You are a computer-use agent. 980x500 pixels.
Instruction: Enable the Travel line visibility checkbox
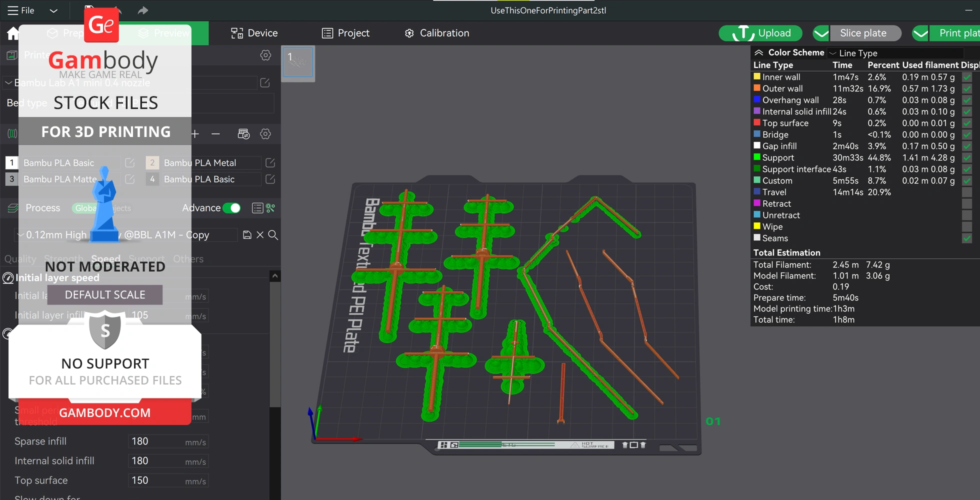pos(967,192)
